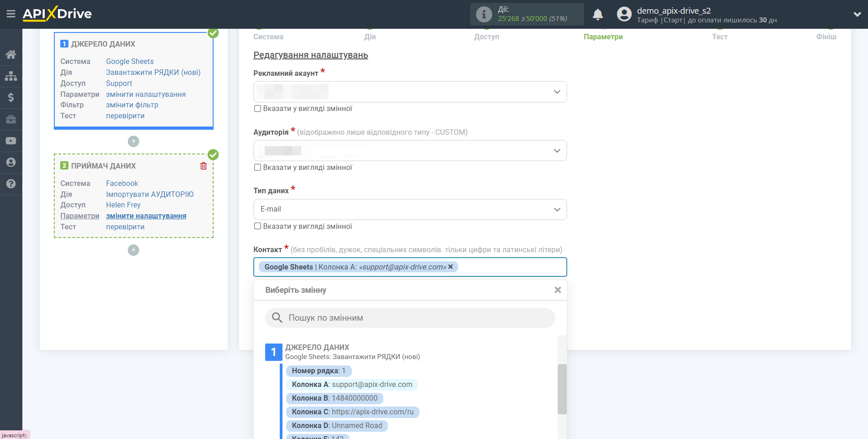Click the ApiX-Drive logo
Image resolution: width=868 pixels, height=439 pixels.
[x=57, y=14]
